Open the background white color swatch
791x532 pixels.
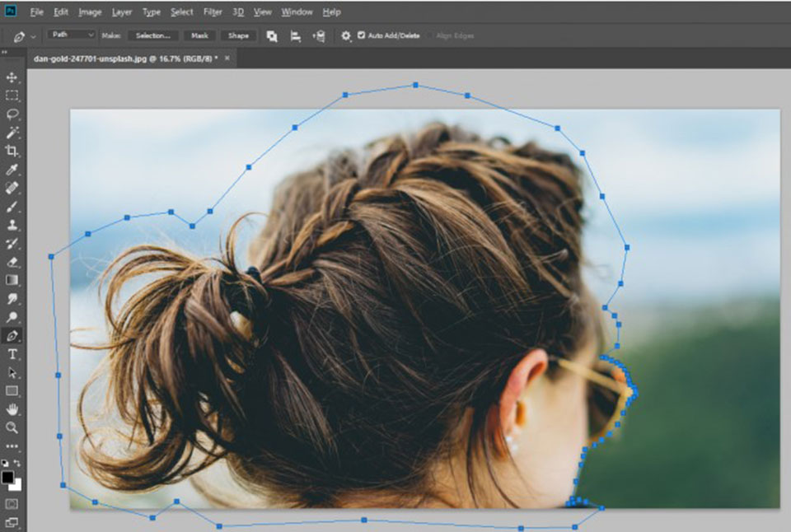[16, 485]
